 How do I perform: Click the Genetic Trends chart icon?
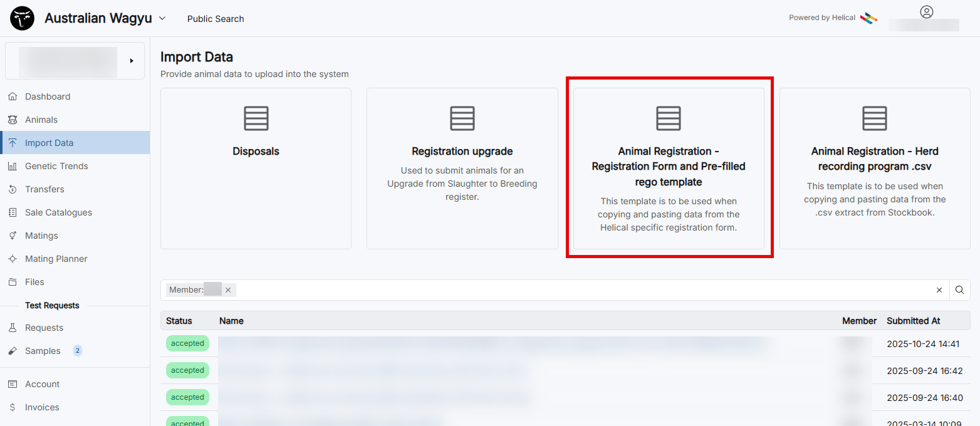coord(13,166)
